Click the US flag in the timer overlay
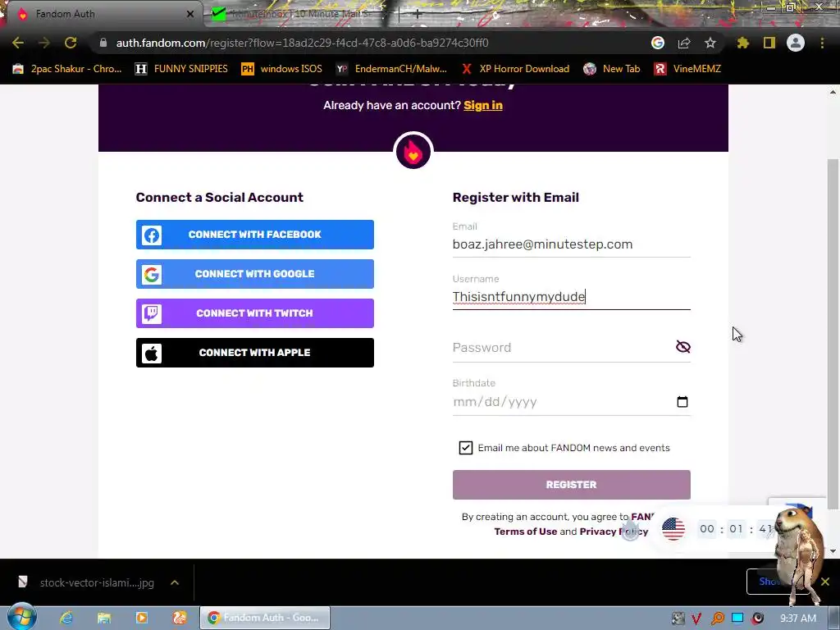 coord(673,529)
